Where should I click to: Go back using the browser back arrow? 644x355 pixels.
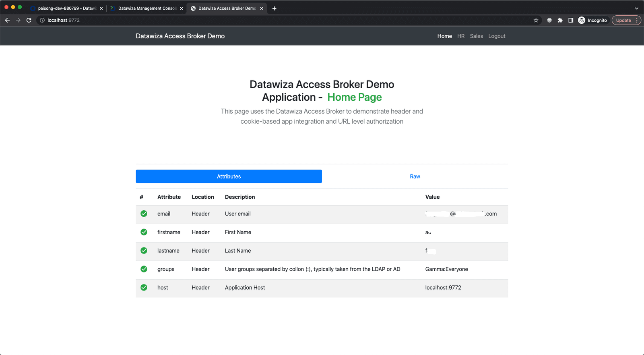tap(7, 20)
